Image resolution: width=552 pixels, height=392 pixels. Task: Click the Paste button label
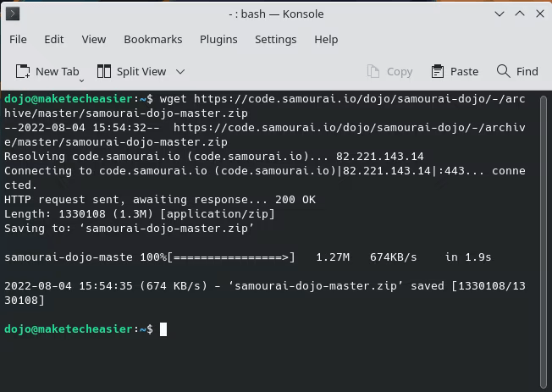464,71
